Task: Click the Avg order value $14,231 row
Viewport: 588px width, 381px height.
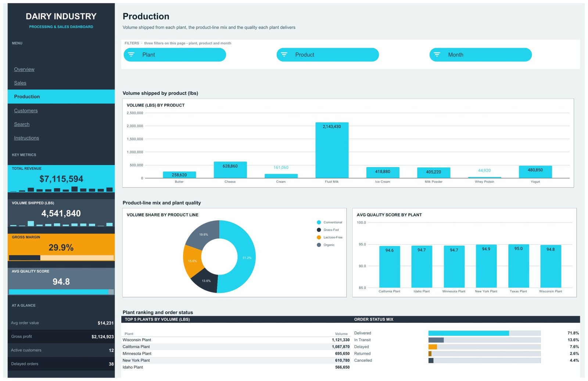Action: click(61, 323)
